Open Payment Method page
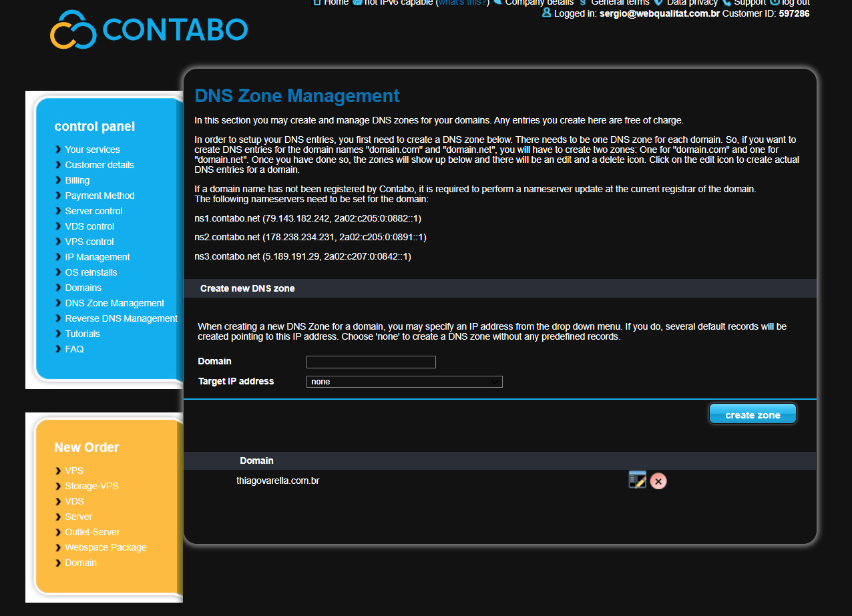 click(x=99, y=196)
